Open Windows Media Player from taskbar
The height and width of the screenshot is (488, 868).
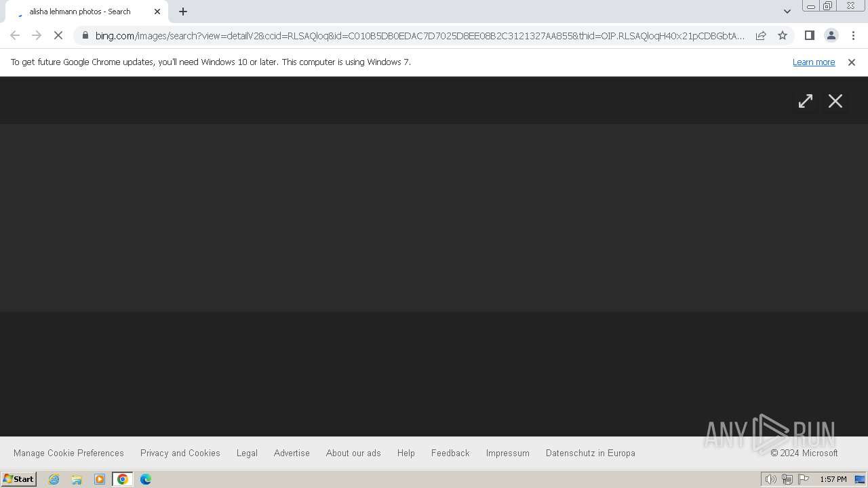click(100, 479)
